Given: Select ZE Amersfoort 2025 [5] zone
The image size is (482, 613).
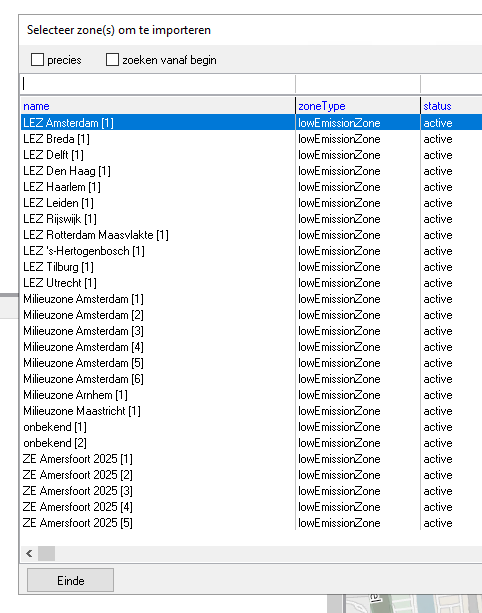Looking at the screenshot, I should (251, 523).
